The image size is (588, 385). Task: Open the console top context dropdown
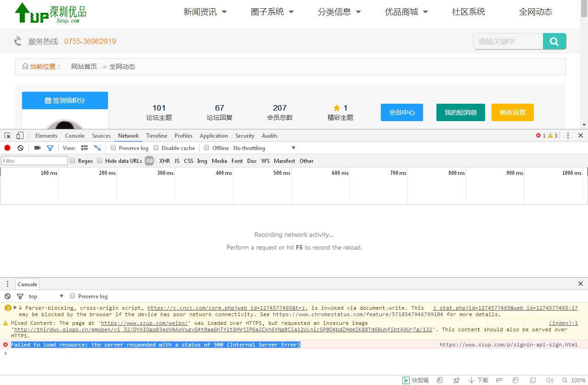[x=46, y=296]
